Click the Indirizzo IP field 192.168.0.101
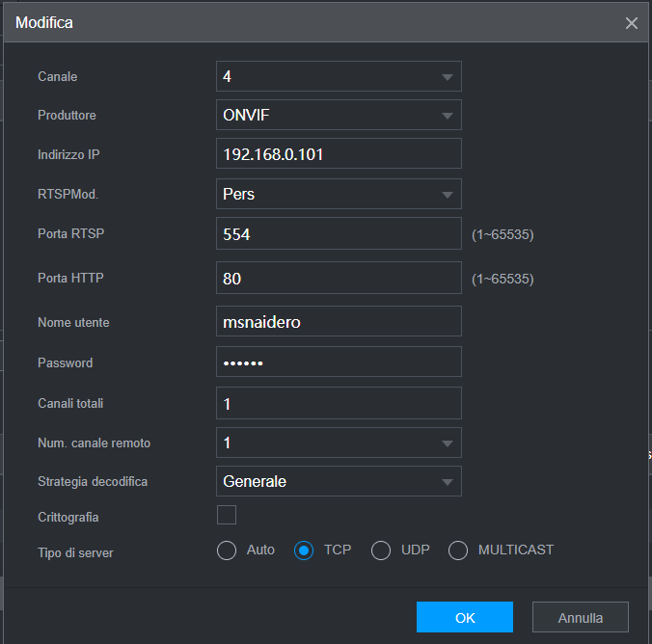 click(339, 153)
